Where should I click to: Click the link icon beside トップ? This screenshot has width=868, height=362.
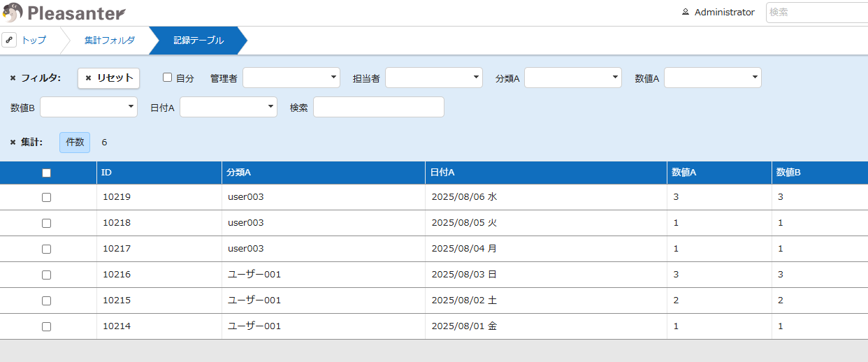coord(10,41)
